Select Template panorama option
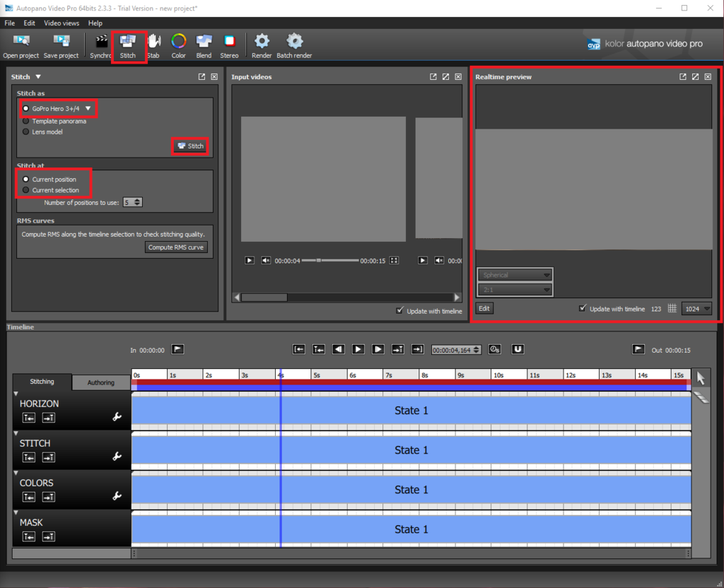This screenshot has width=724, height=588. coord(26,121)
